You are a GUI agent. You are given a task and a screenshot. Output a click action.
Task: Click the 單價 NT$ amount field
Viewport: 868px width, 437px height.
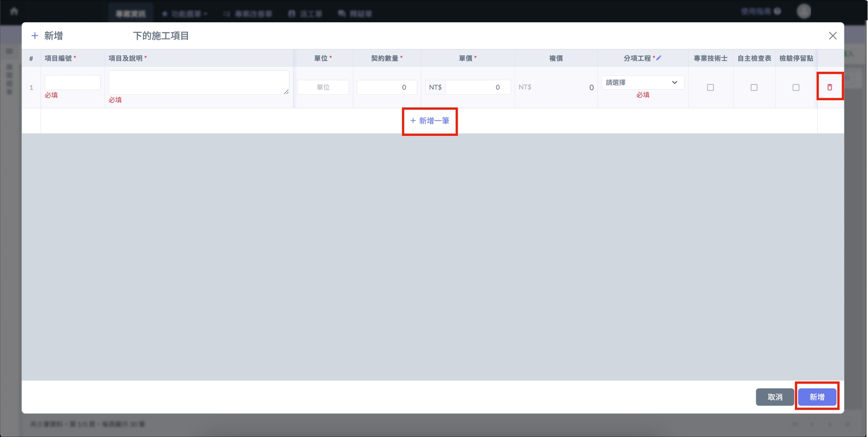(x=477, y=87)
